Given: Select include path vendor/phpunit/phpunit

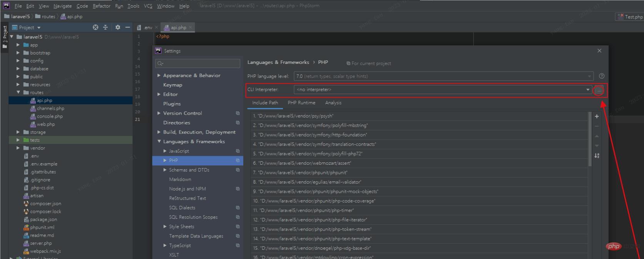Looking at the screenshot, I should click(x=419, y=172).
